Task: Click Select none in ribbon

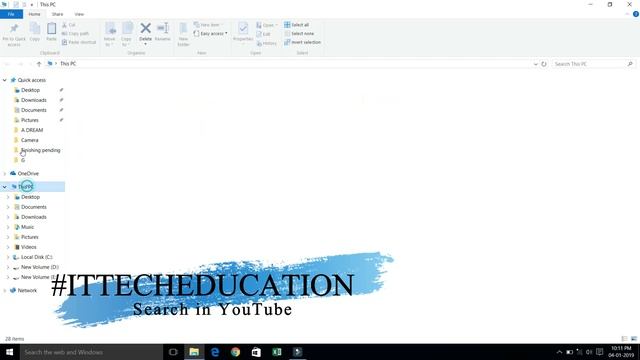Action: click(299, 33)
